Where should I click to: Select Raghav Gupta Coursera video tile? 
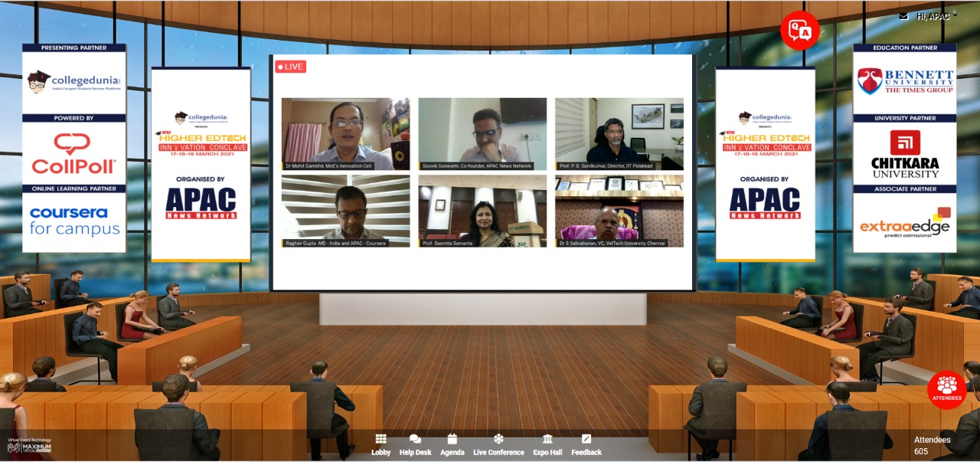click(x=345, y=211)
